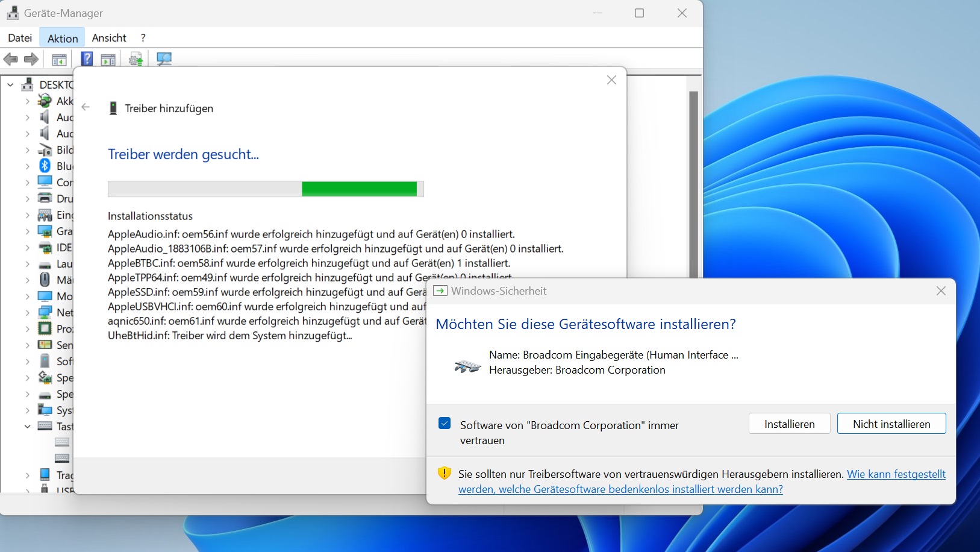This screenshot has width=980, height=552.
Task: Click the Forward arrow in Geräte-Manager toolbar
Action: (x=31, y=59)
